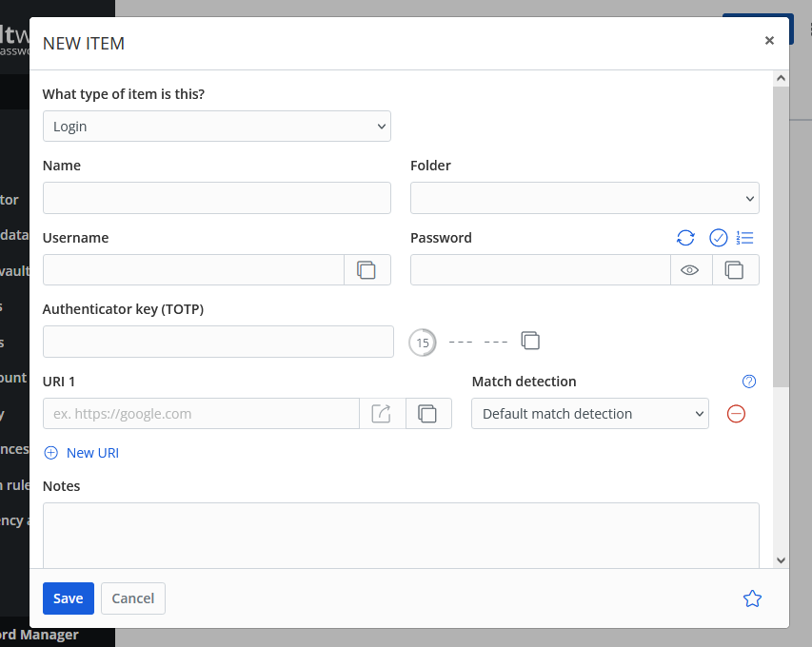
Task: Toggle password visibility eye icon
Action: [x=690, y=270]
